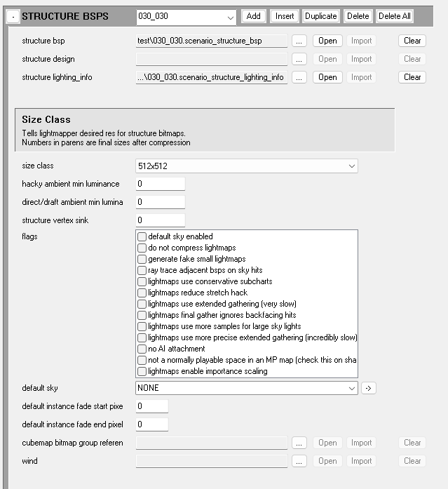
Task: Click the wind path field
Action: click(212, 461)
